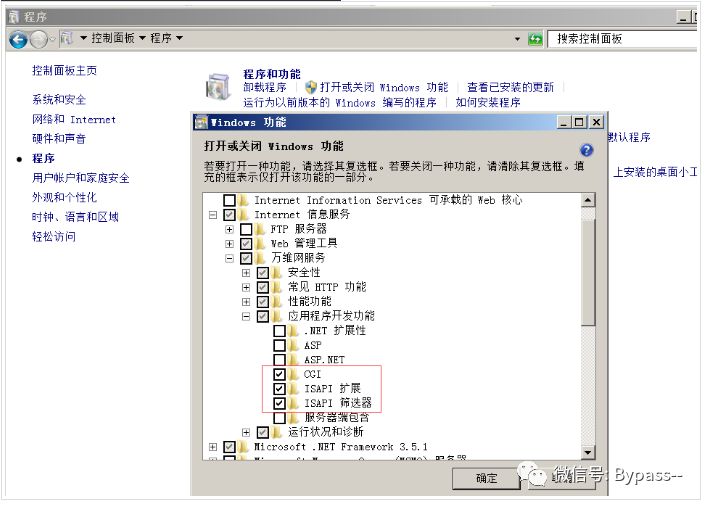
Task: Open 硬件和声音 category
Action: [x=59, y=138]
